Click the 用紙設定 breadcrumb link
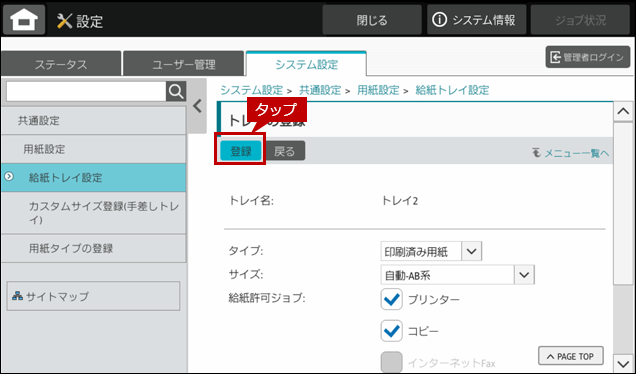Screen dimensions: 636x374 coord(378,90)
